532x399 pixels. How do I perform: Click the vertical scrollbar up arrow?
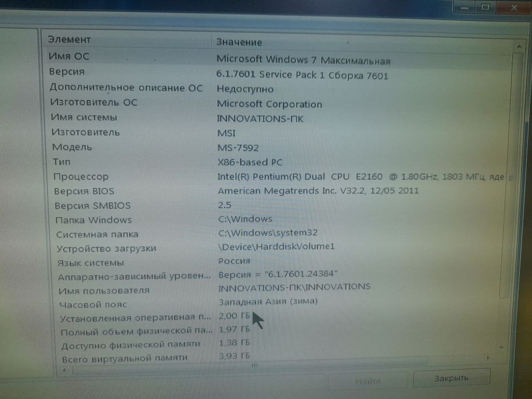coord(519,46)
